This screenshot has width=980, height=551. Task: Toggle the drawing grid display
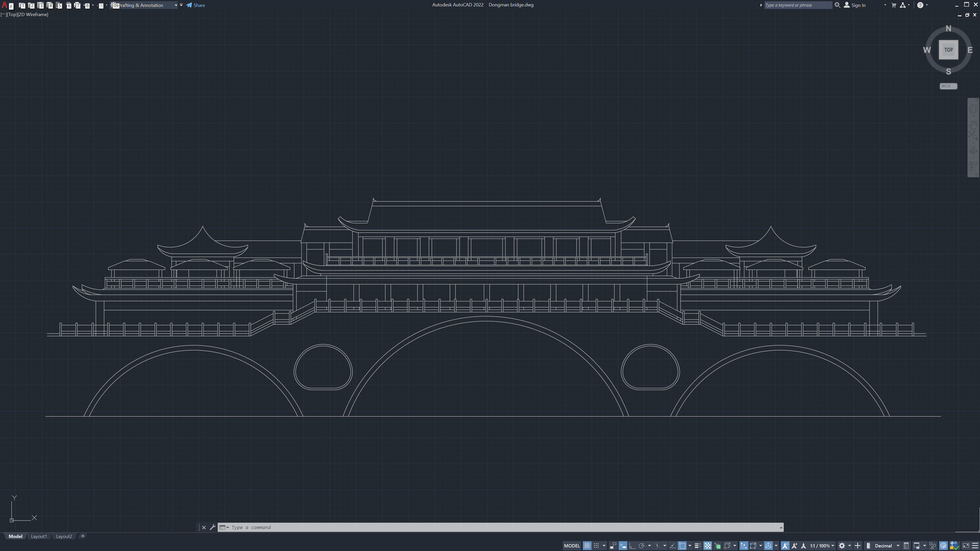coord(587,546)
